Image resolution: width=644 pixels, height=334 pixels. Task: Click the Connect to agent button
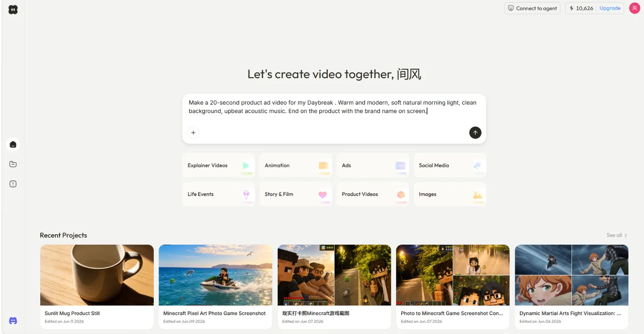point(532,8)
